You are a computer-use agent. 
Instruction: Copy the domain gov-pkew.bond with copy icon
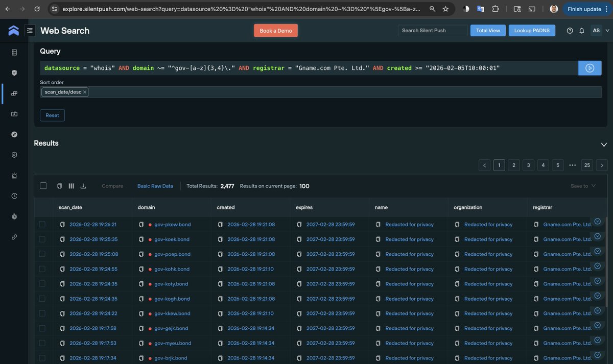click(142, 225)
